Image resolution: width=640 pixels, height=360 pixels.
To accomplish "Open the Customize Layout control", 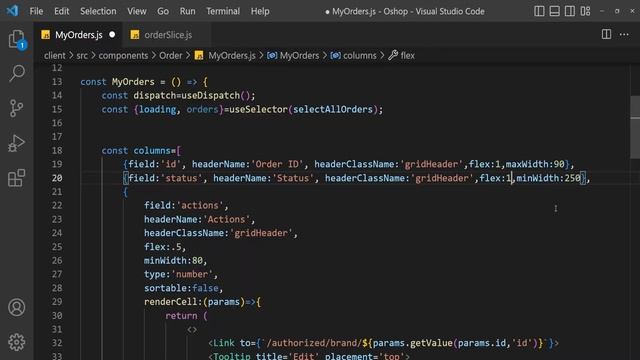I will pos(585,11).
